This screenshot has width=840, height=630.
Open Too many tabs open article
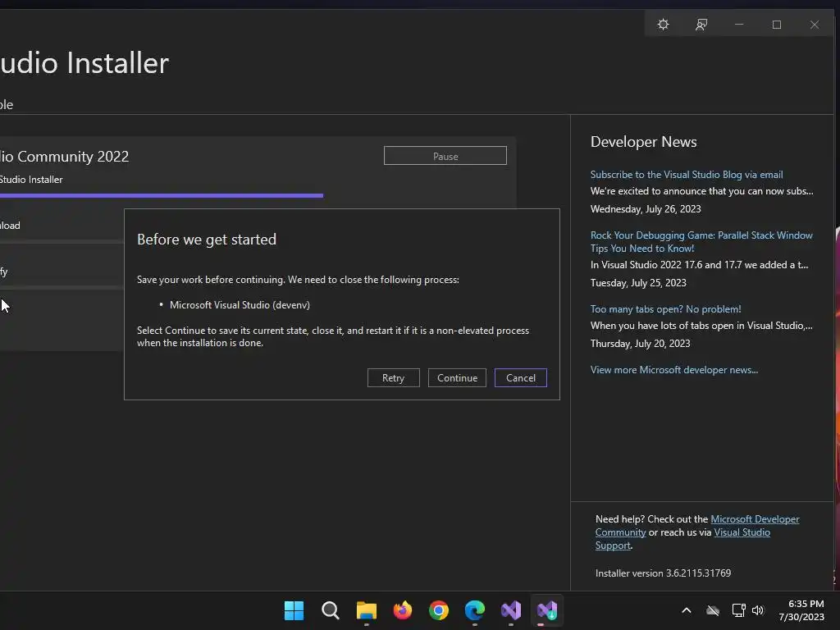(x=665, y=309)
